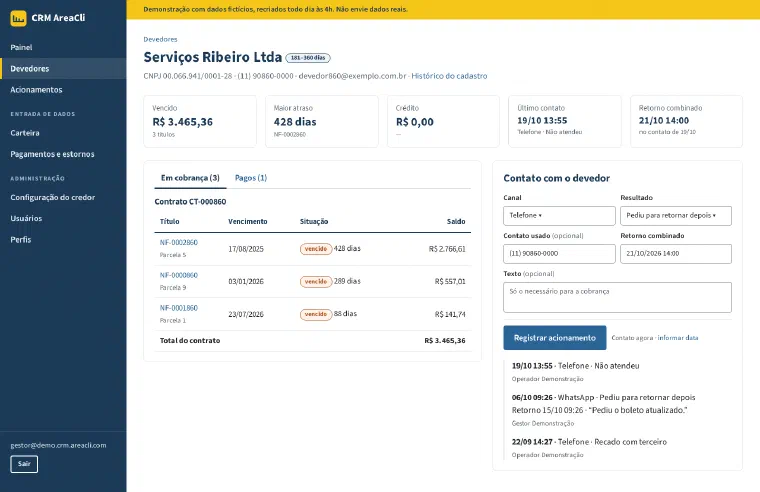Click the due date 17/08/2025
The height and width of the screenshot is (492, 760).
pos(246,249)
